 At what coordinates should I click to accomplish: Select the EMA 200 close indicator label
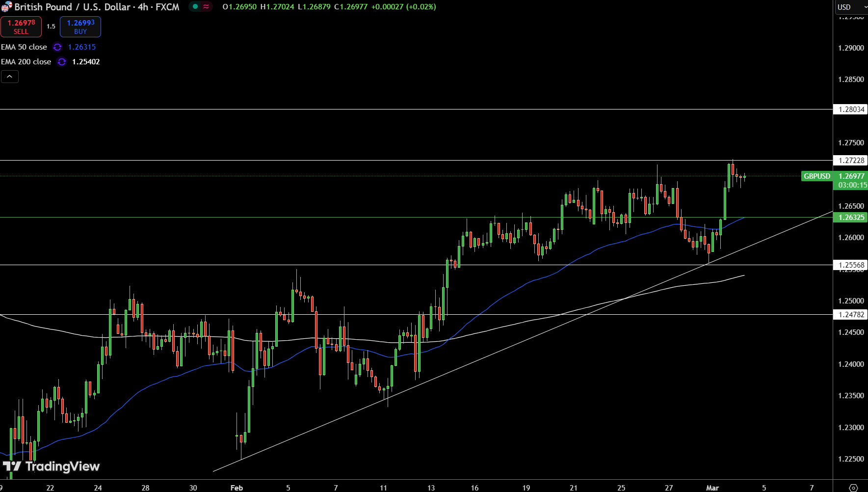(x=26, y=62)
